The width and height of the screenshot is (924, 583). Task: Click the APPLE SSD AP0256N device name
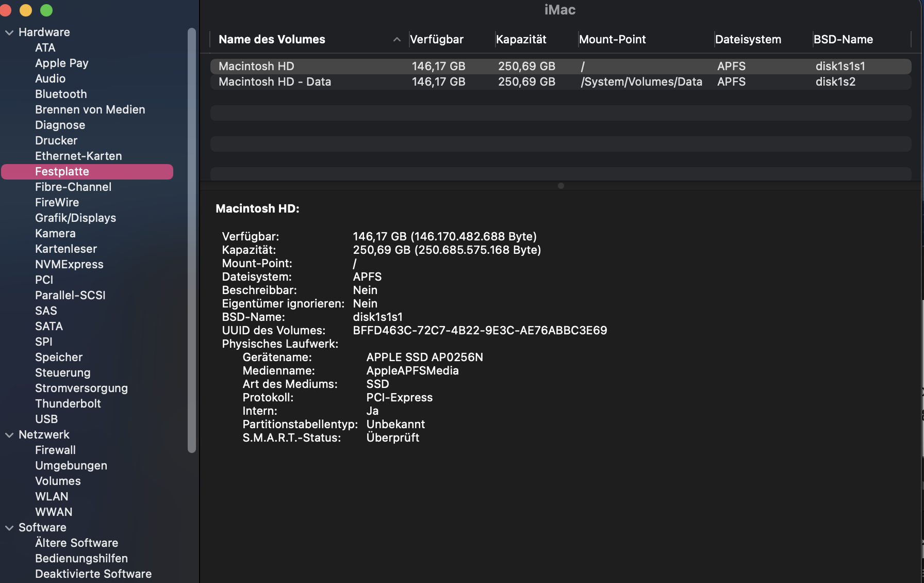click(425, 357)
